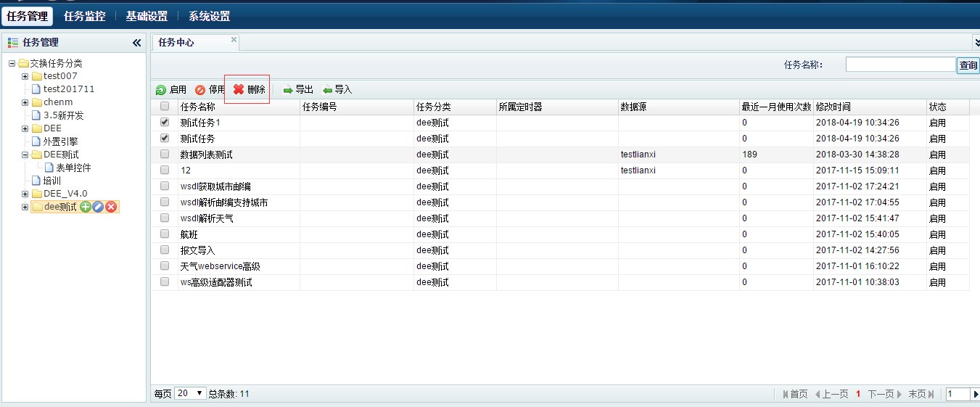Check the 数据列表测试 row checkbox
Viewport: 980px width, 407px height.
coord(165,154)
